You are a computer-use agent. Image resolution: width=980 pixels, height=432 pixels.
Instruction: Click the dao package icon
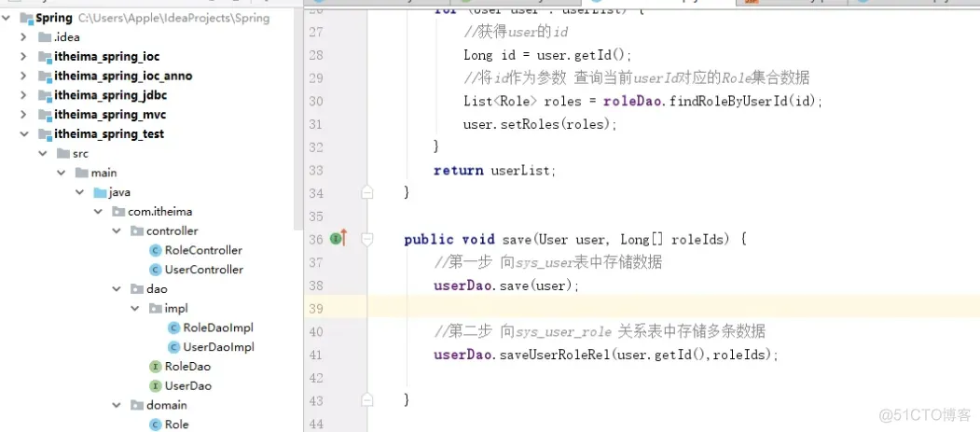point(137,289)
